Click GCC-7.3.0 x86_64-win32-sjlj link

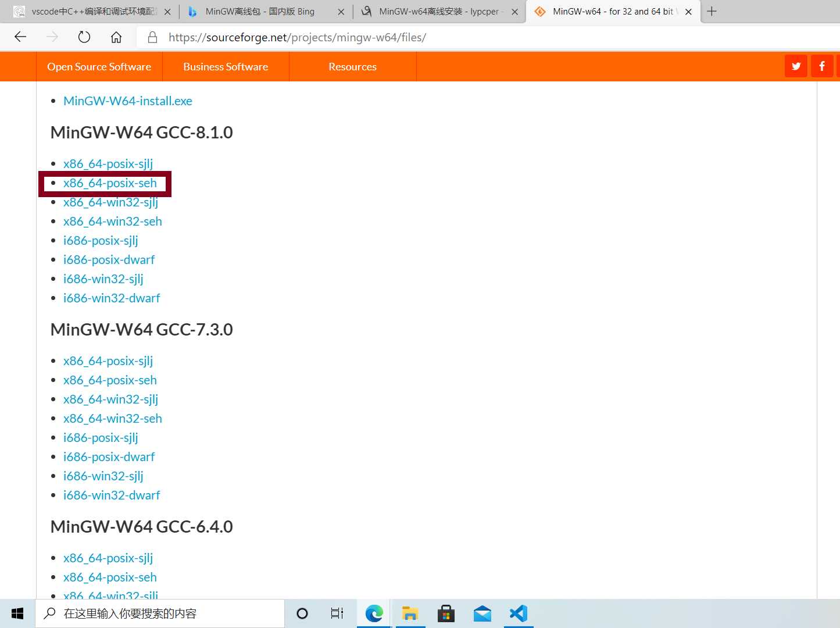[x=110, y=399]
